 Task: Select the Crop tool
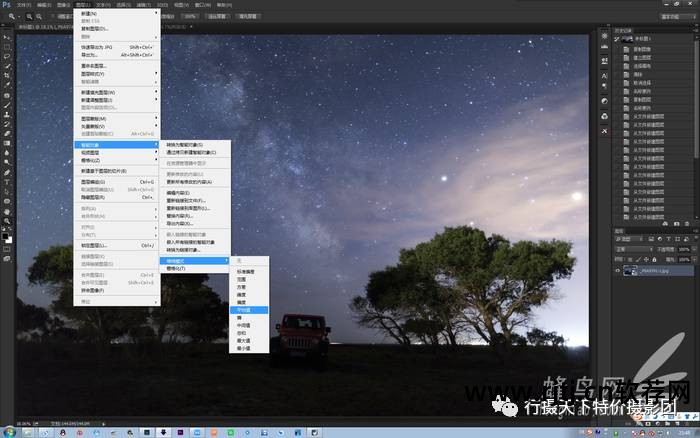6,76
